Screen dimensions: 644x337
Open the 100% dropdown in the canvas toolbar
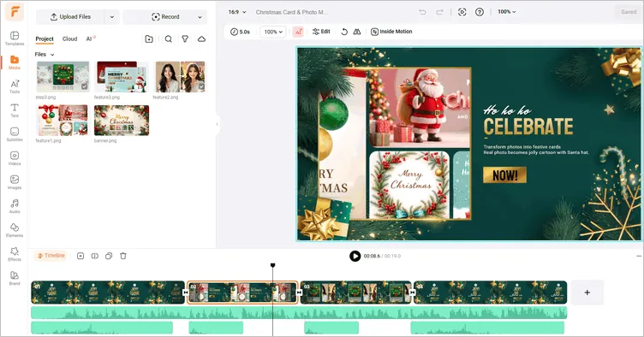point(272,32)
